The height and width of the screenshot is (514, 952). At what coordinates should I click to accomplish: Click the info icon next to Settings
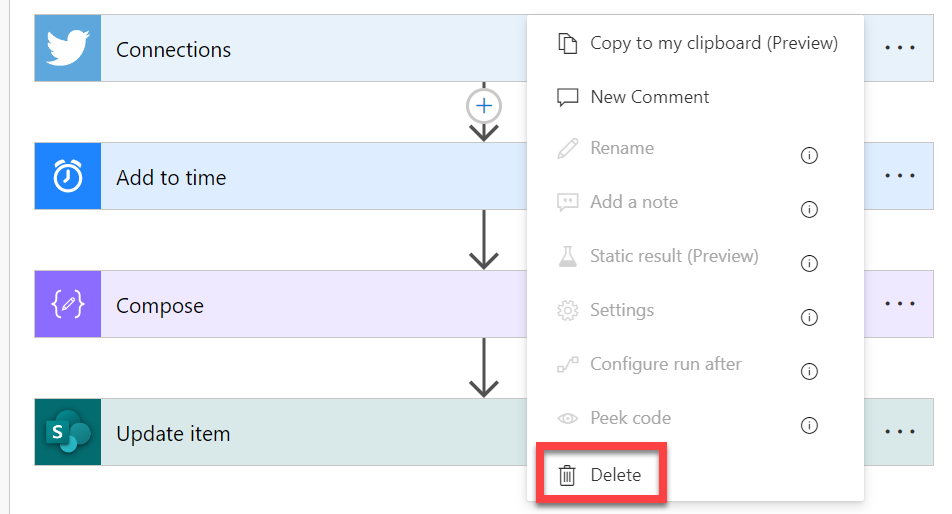pos(810,318)
